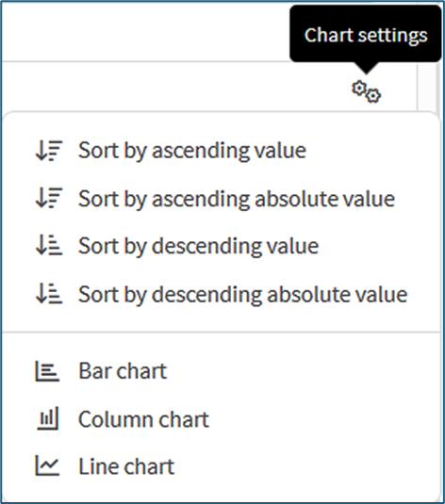445x504 pixels.
Task: Click the ascending absolute value sort icon
Action: point(49,198)
